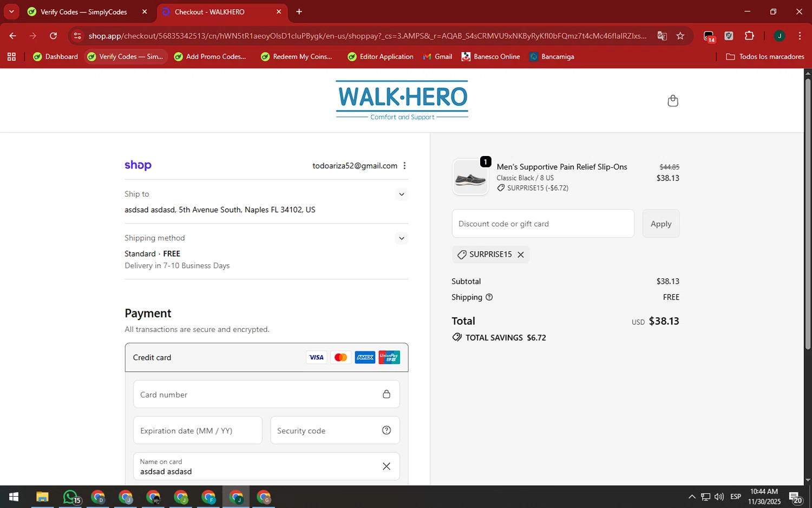Open File Explorer from taskbar
This screenshot has height=508, width=812.
pyautogui.click(x=42, y=497)
